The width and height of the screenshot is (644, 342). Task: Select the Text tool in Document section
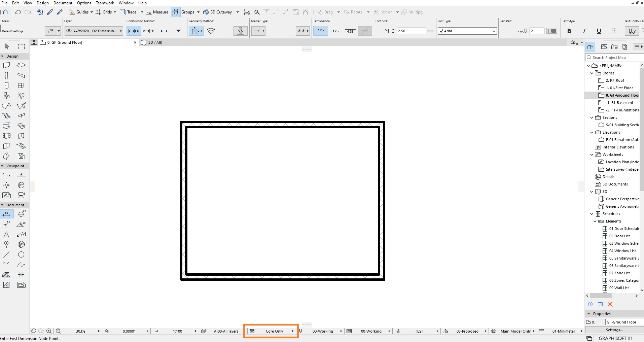[6, 235]
